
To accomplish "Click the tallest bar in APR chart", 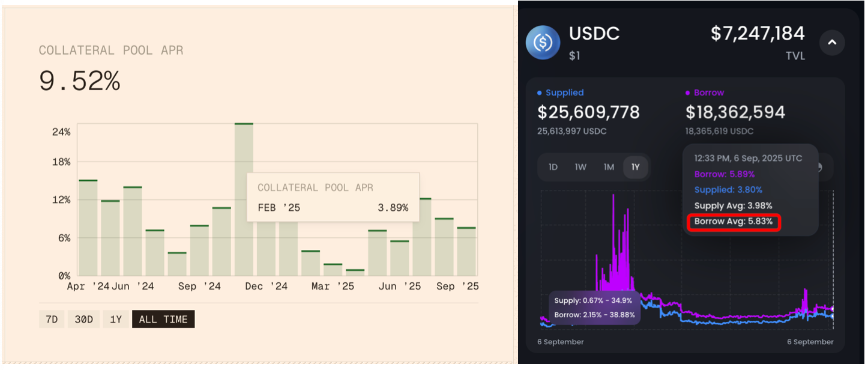I will pos(244,198).
